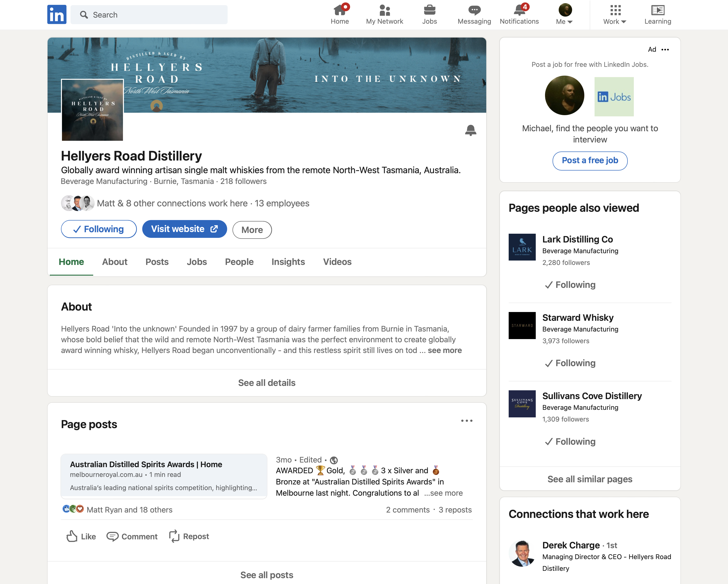Open Page posts three-dot menu
Image resolution: width=728 pixels, height=584 pixels.
pos(467,421)
